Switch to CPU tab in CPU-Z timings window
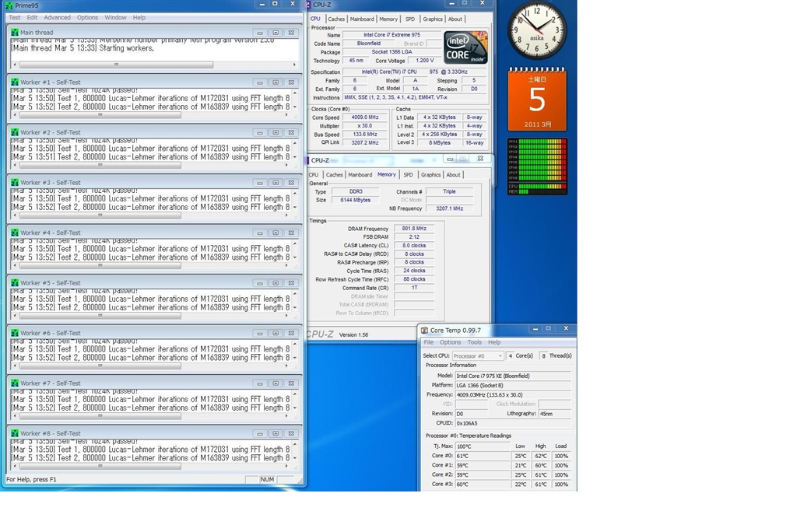797x532 pixels. pyautogui.click(x=314, y=175)
